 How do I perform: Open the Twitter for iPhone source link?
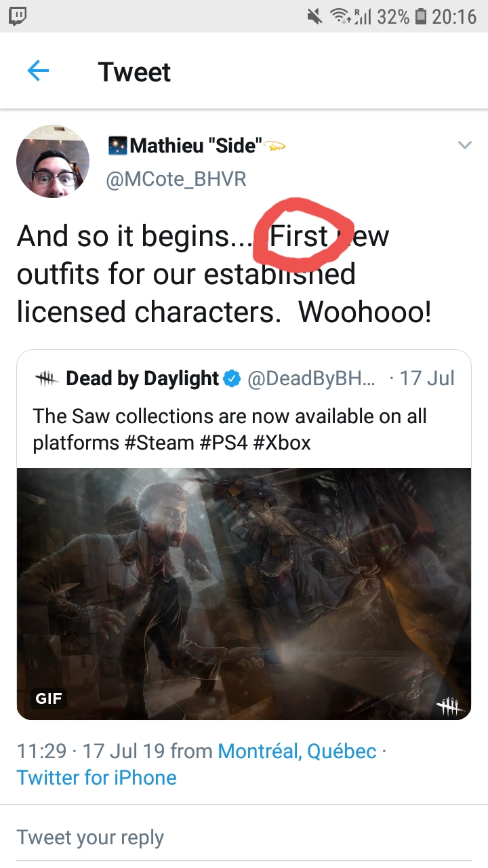pos(97,777)
